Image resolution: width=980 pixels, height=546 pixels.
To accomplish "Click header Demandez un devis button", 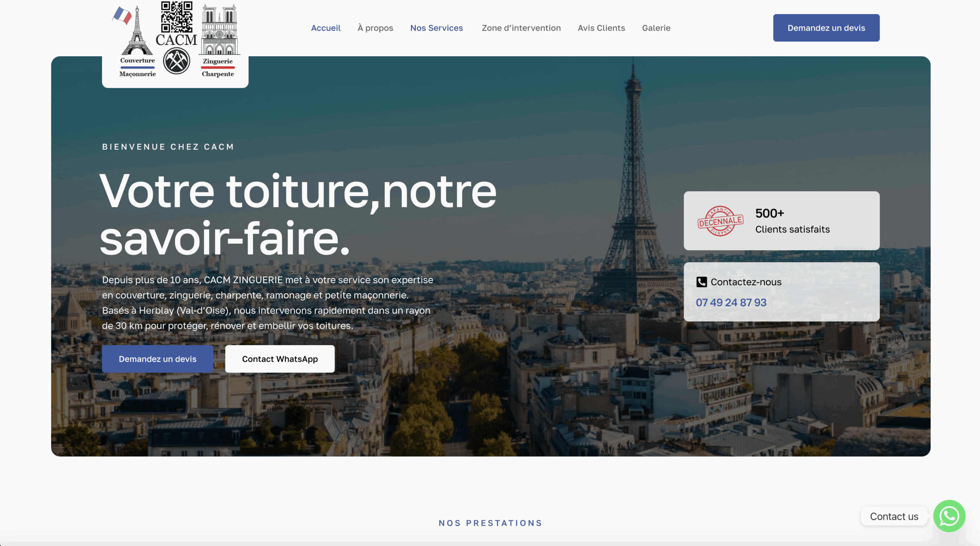I will [826, 28].
